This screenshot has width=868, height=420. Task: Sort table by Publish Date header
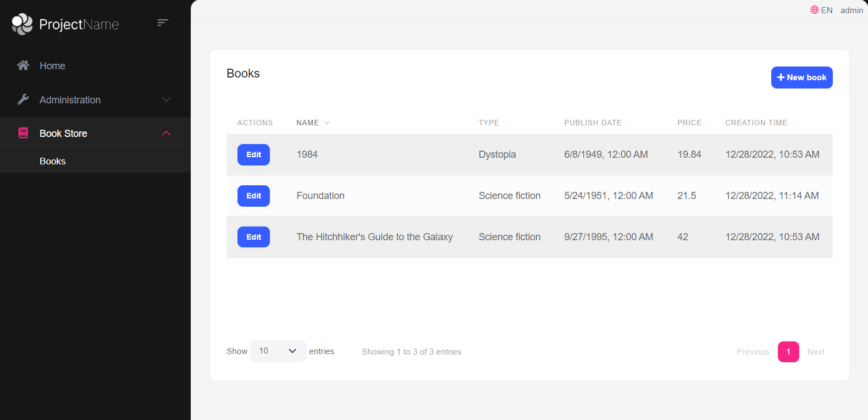tap(593, 123)
